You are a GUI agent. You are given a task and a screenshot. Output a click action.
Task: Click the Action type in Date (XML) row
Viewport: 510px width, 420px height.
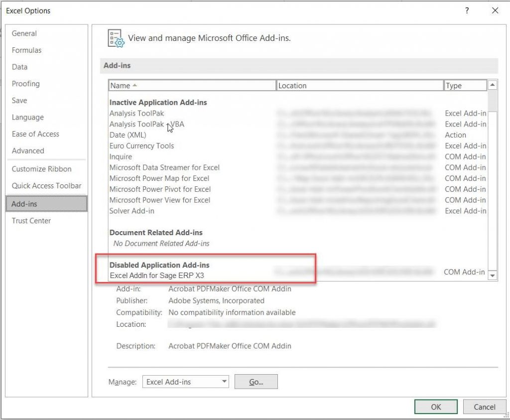[455, 135]
